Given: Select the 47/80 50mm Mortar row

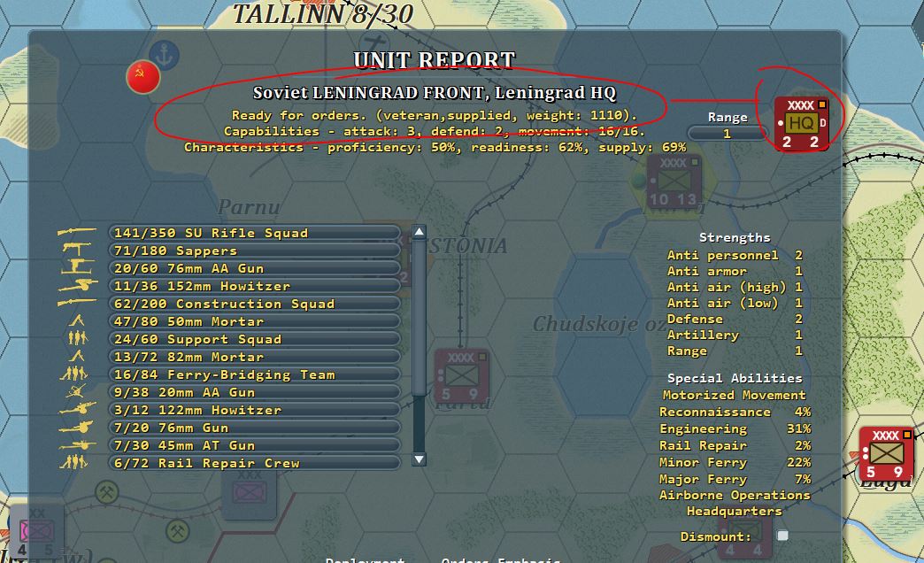Looking at the screenshot, I should point(255,321).
